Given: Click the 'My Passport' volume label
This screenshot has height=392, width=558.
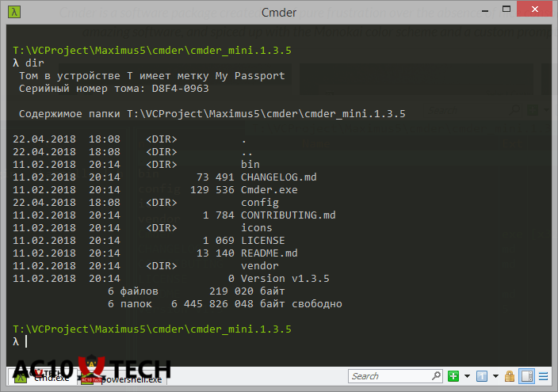Looking at the screenshot, I should pyautogui.click(x=250, y=76).
